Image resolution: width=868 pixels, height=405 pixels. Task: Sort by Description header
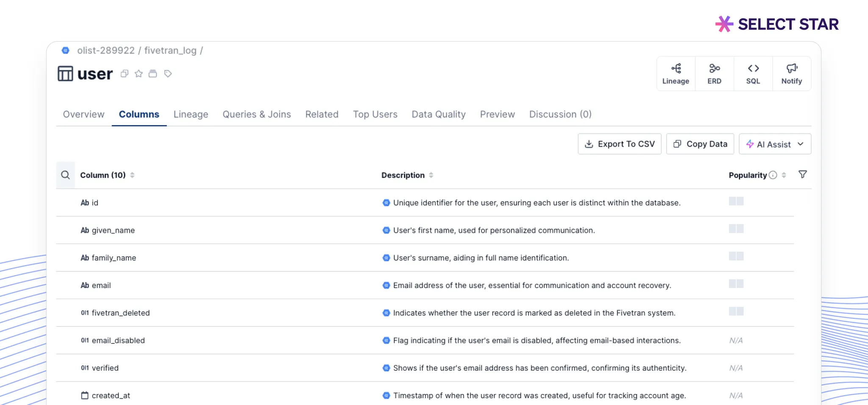(403, 175)
